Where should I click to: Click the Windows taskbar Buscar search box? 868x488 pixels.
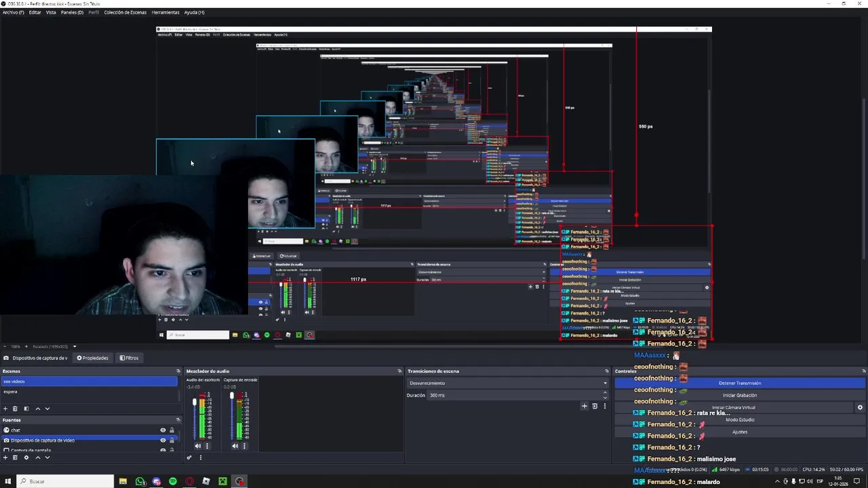(66, 481)
